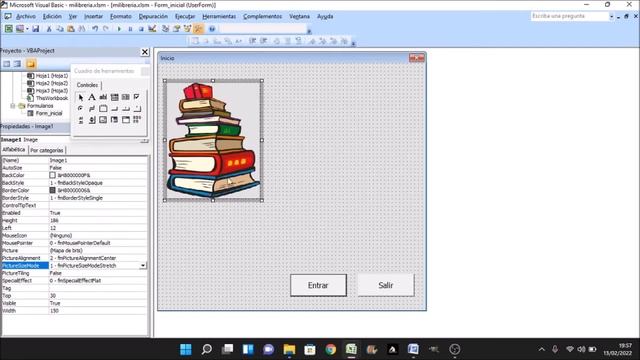640x360 pixels.
Task: Click the Copy icon in the toolbar
Action: 60,29
